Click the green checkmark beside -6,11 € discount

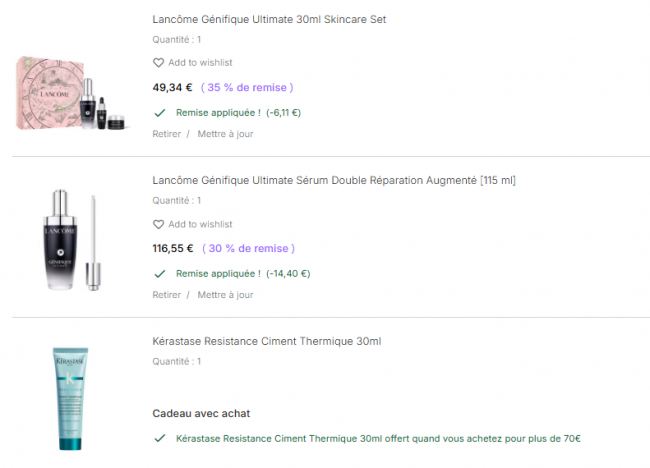(159, 112)
